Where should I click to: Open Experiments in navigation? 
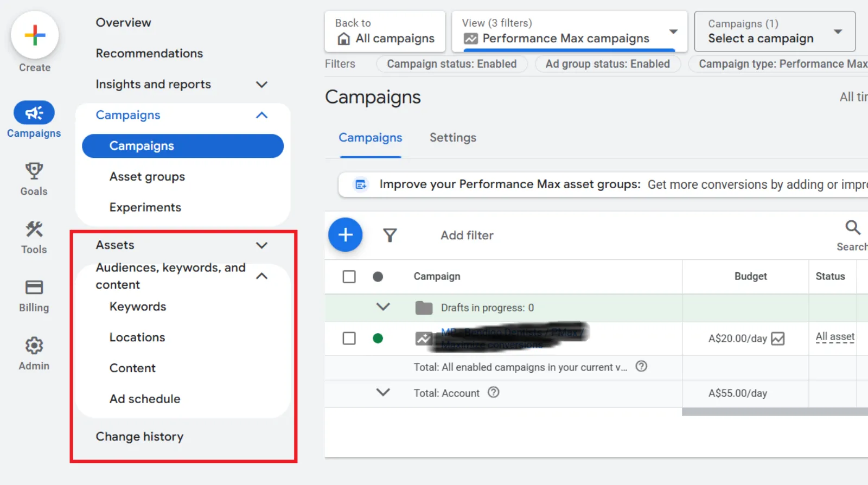coord(145,207)
